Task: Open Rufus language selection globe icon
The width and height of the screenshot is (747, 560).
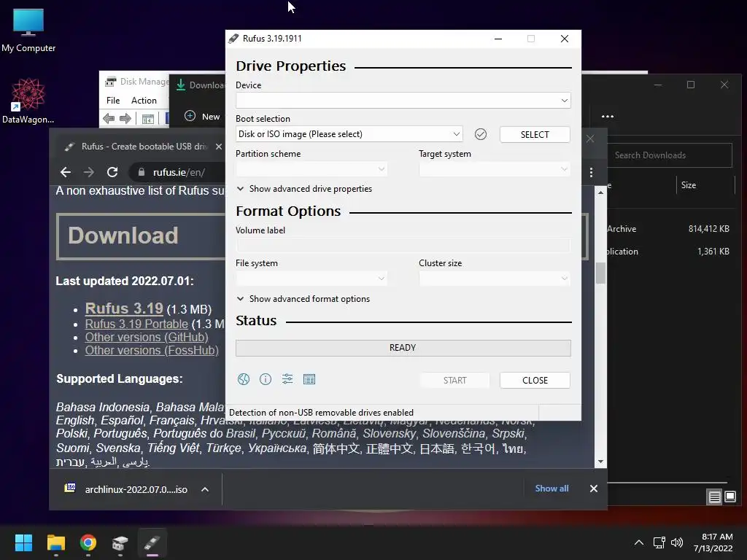Action: (244, 379)
